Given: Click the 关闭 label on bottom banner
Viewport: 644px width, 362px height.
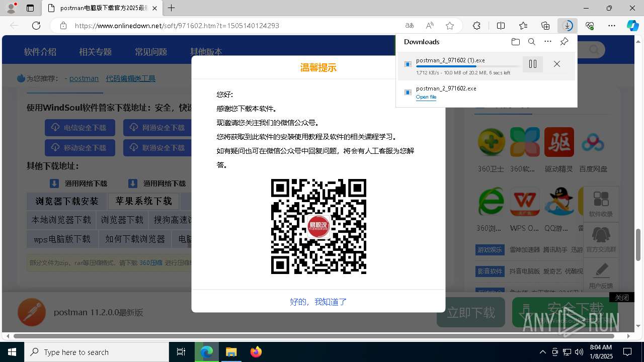Looking at the screenshot, I should click(x=621, y=298).
